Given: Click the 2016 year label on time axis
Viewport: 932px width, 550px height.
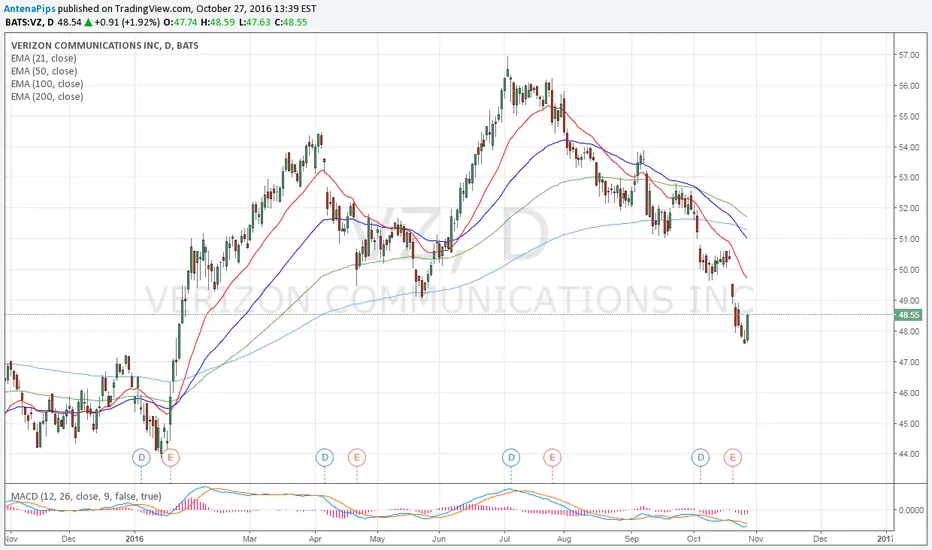Looking at the screenshot, I should [x=135, y=539].
